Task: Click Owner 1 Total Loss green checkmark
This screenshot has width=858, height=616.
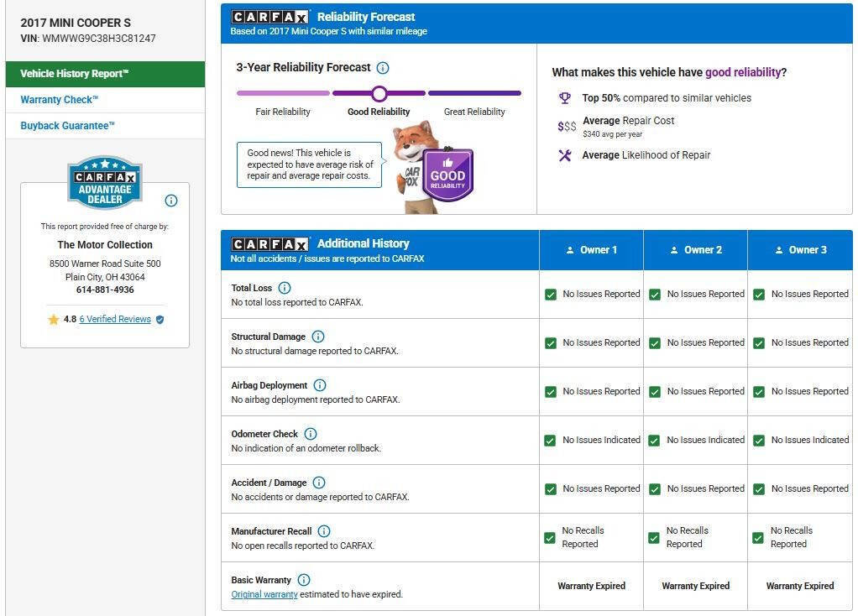Action: (551, 295)
